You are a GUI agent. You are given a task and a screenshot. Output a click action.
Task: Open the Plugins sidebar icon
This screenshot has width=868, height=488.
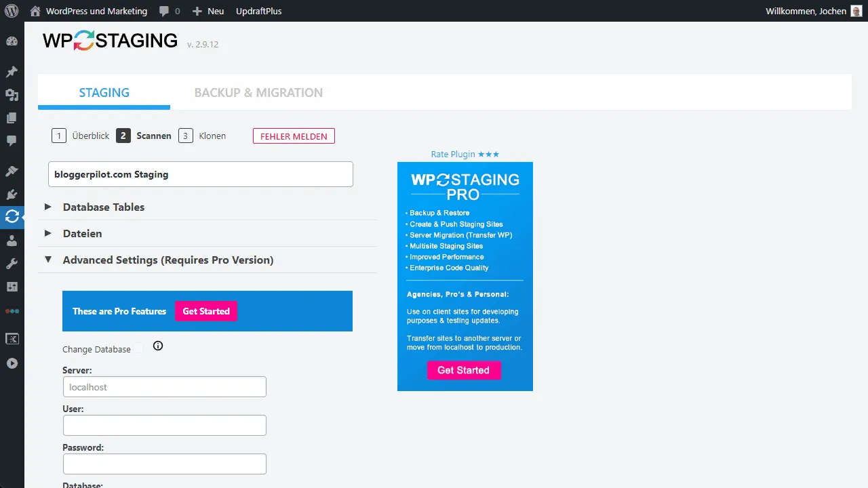12,195
